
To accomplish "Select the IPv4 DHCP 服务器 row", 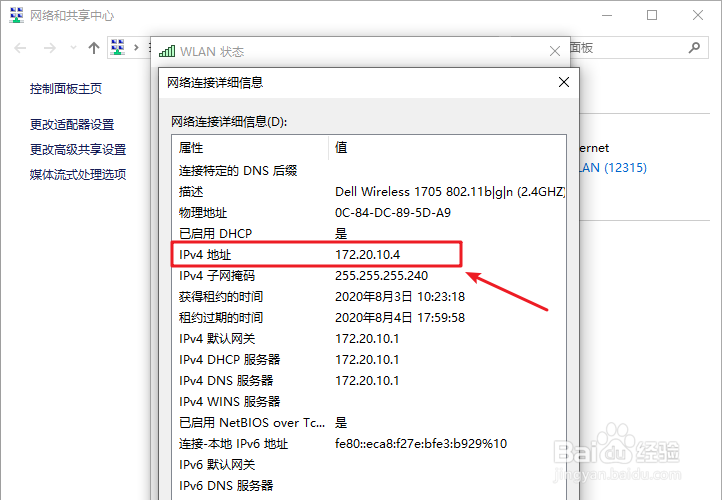I will coord(368,360).
